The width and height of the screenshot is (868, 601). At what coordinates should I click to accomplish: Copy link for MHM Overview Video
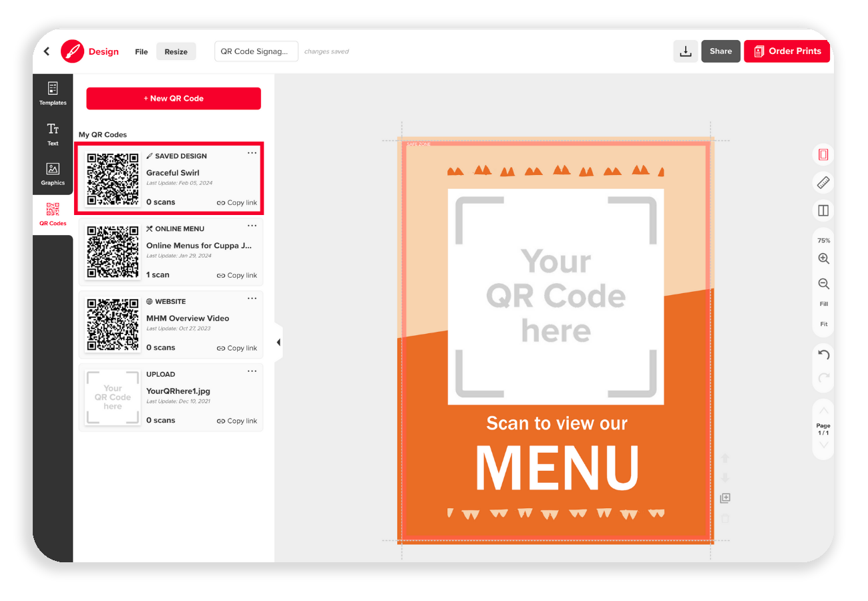point(237,348)
